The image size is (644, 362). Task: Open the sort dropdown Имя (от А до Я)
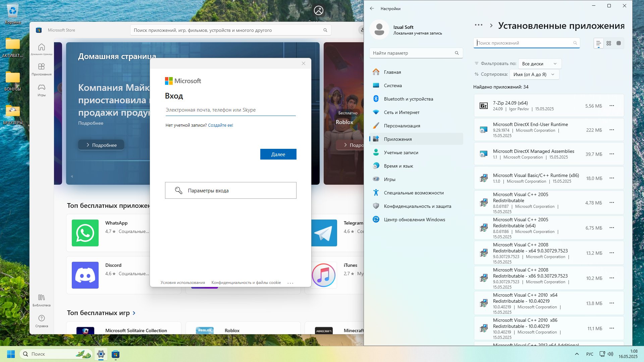[x=534, y=74]
